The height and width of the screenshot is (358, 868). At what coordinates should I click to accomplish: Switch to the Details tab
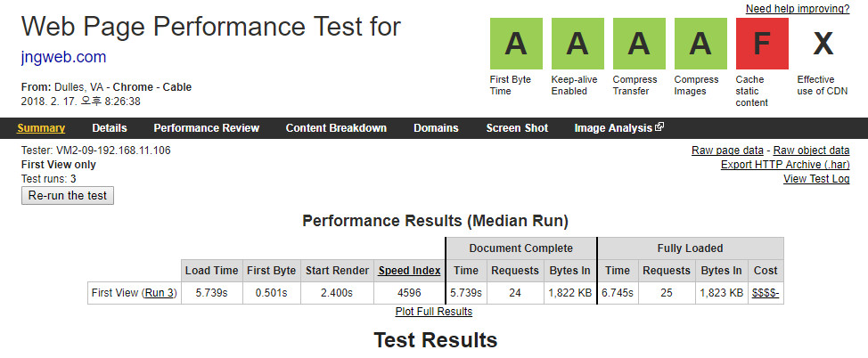pyautogui.click(x=110, y=128)
